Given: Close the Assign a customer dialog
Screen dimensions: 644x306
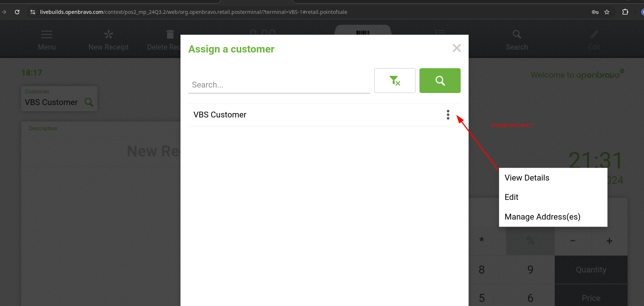Looking at the screenshot, I should pos(457,48).
